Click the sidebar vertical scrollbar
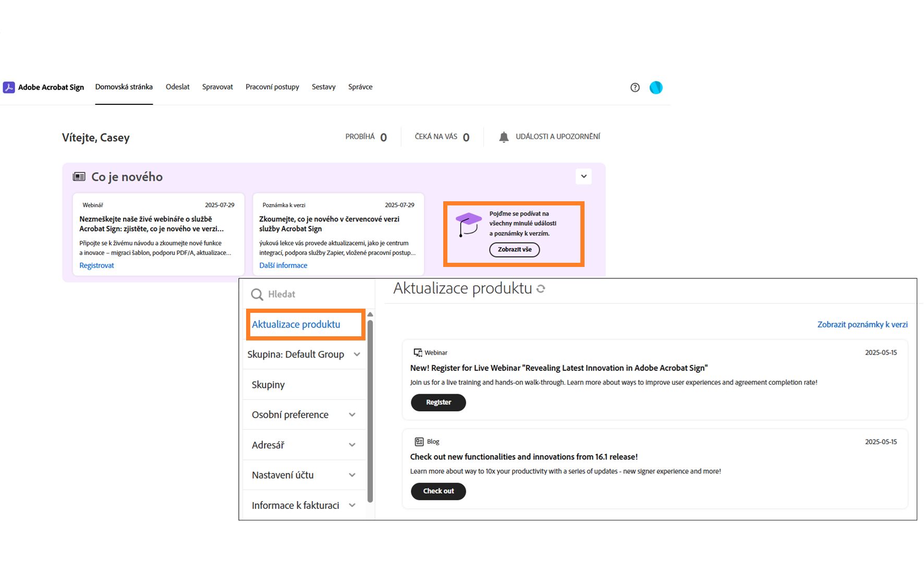Image resolution: width=924 pixels, height=573 pixels. tap(370, 412)
